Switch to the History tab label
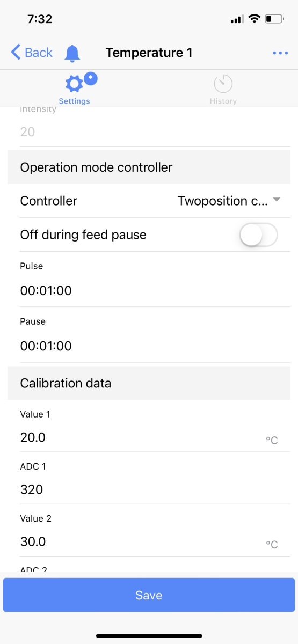298x644 pixels. tap(223, 101)
